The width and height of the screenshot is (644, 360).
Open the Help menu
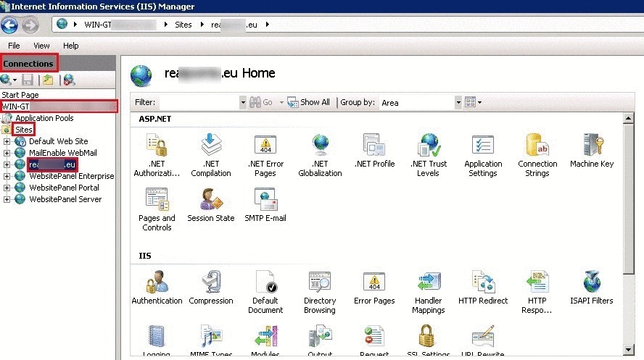(x=70, y=46)
